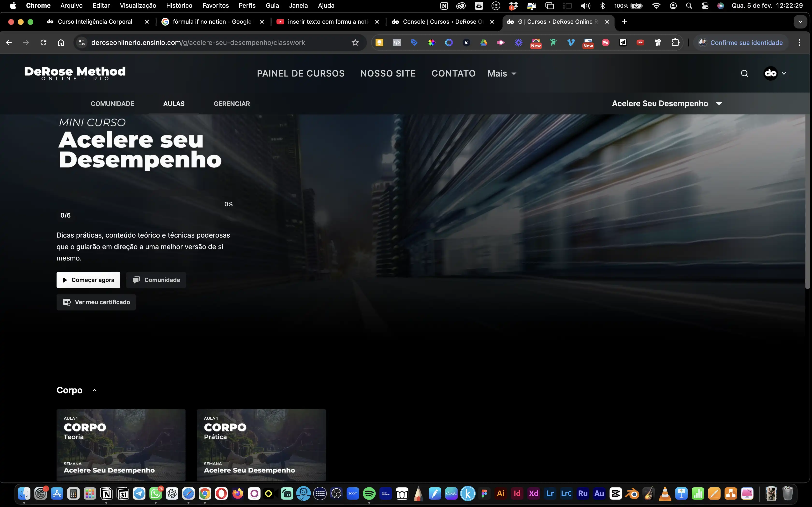This screenshot has height=507, width=812.
Task: Open the user profile avatar menu
Action: tap(771, 73)
